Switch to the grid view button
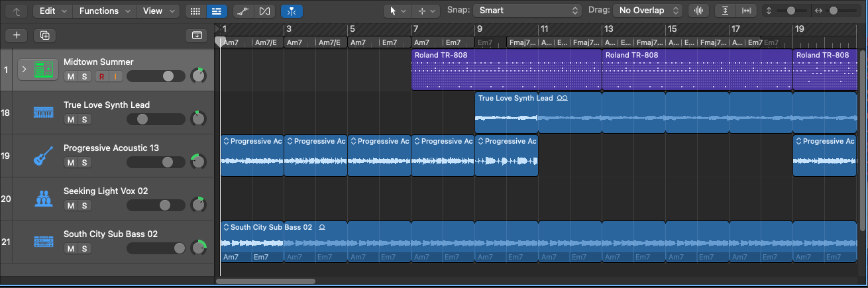Screen dimensions: 868x288 [x=195, y=11]
